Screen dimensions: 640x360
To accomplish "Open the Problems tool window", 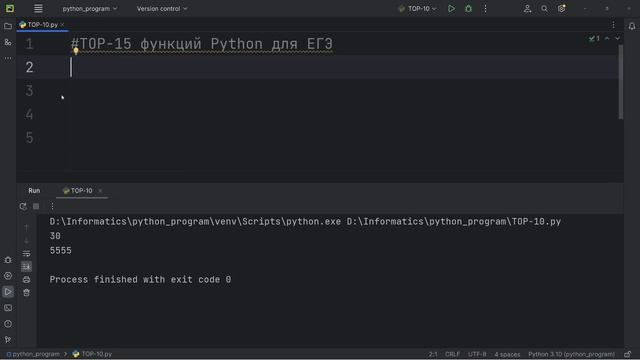I will (8, 324).
